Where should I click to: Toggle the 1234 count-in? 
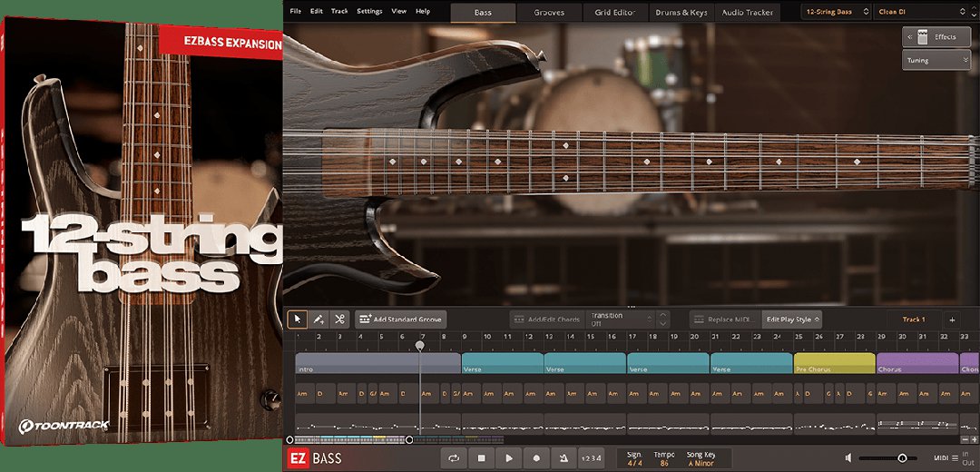(592, 459)
